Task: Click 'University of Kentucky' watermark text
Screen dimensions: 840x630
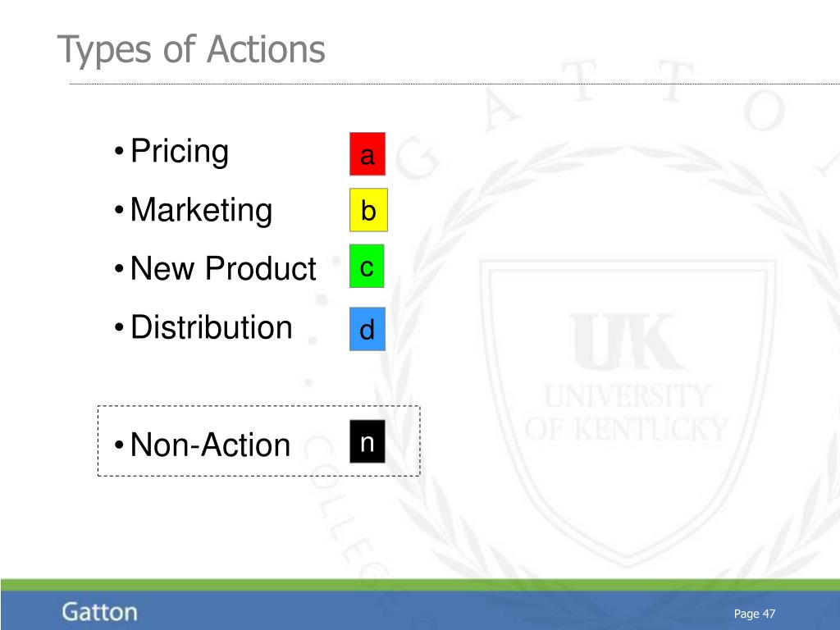Action: pos(627,413)
